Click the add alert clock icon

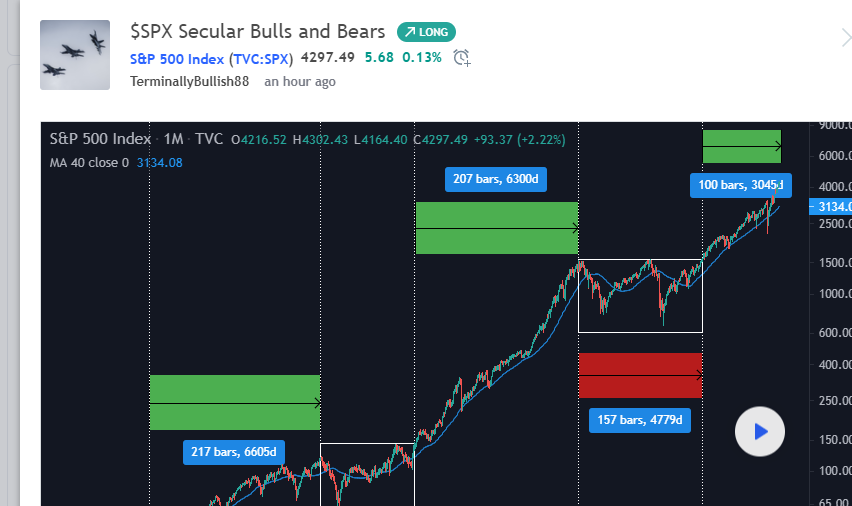coord(461,58)
